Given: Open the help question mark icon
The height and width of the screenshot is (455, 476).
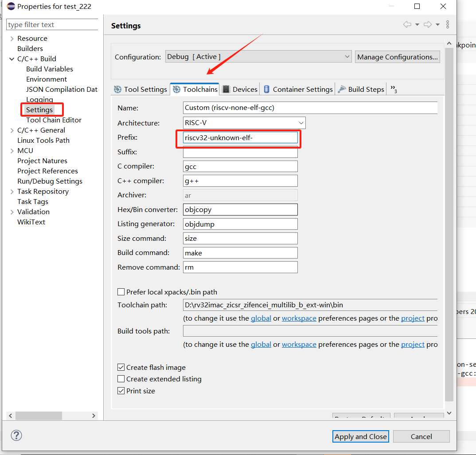Looking at the screenshot, I should pyautogui.click(x=16, y=435).
